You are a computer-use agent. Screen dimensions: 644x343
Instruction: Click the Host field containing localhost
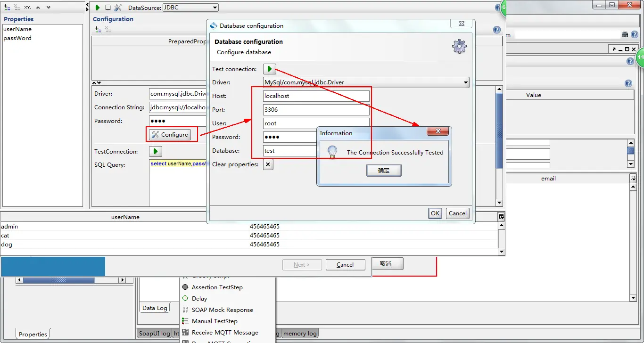tap(316, 96)
